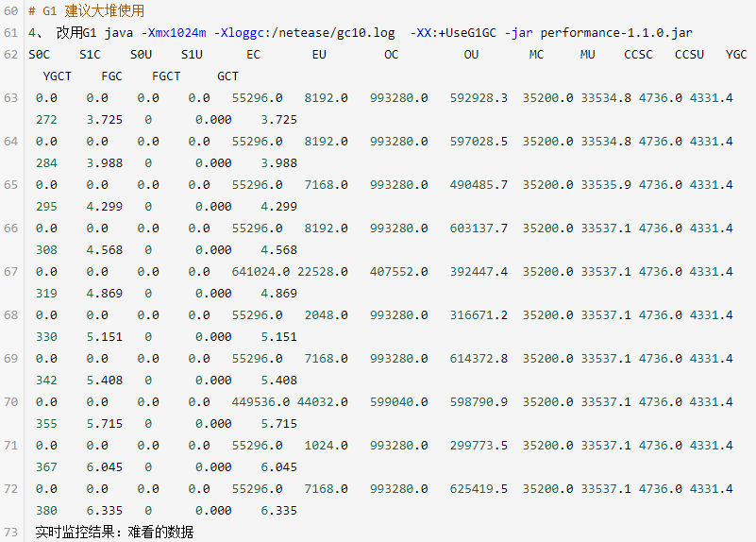Click OU value 625419.5
The height and width of the screenshot is (542, 756).
pyautogui.click(x=479, y=488)
